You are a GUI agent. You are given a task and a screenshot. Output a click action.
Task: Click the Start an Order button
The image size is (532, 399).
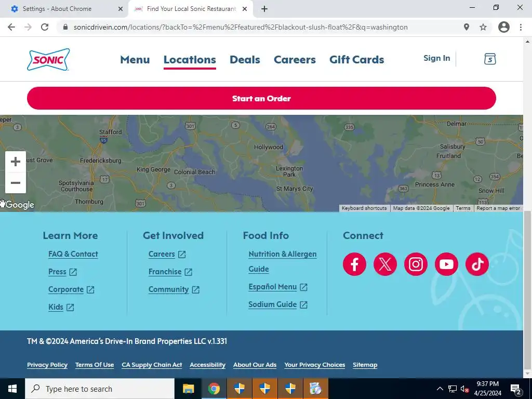pyautogui.click(x=261, y=98)
